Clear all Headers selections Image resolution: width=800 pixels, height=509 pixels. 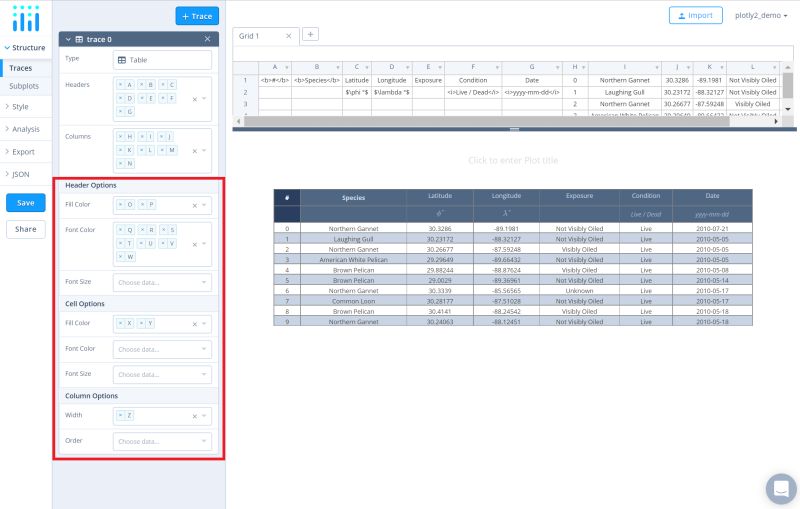click(x=194, y=99)
